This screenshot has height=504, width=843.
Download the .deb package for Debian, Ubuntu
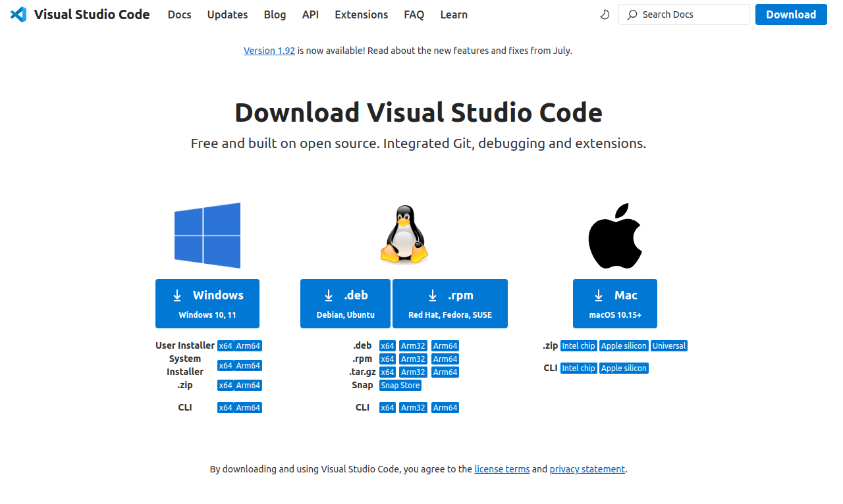[x=345, y=303]
